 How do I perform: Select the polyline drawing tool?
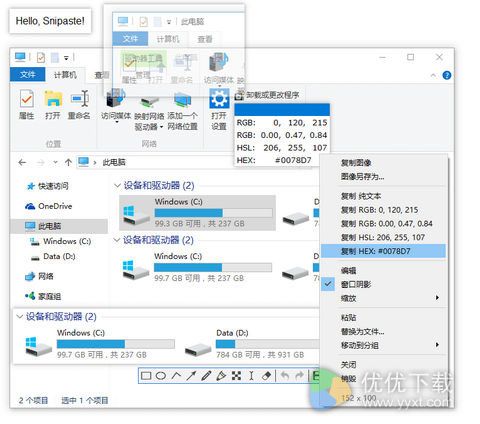[176, 376]
